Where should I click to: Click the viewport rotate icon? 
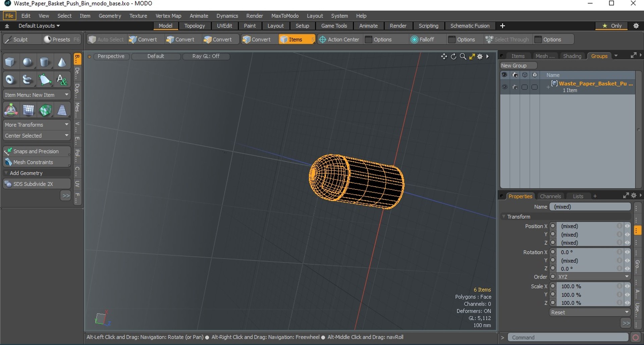click(x=453, y=56)
